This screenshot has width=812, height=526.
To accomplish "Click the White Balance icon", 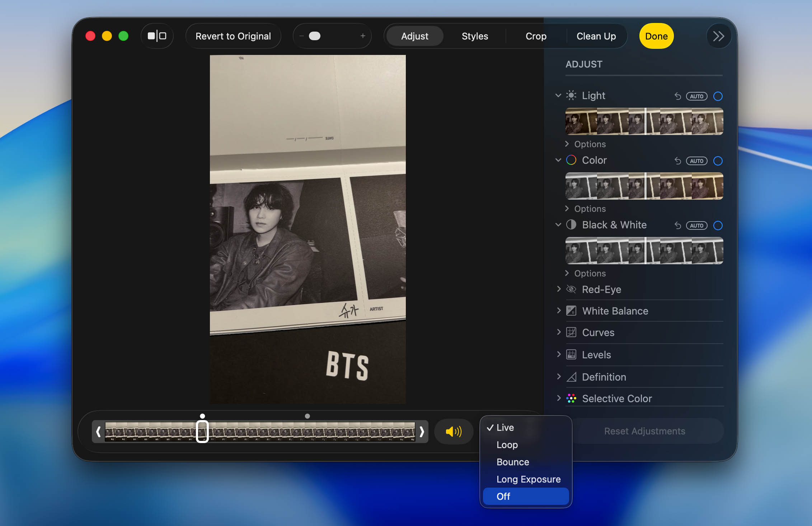I will [x=571, y=311].
